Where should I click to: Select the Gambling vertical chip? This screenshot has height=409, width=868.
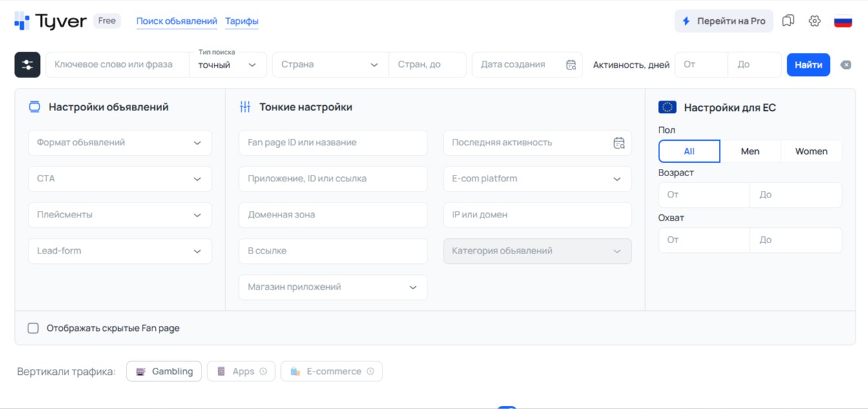(164, 372)
